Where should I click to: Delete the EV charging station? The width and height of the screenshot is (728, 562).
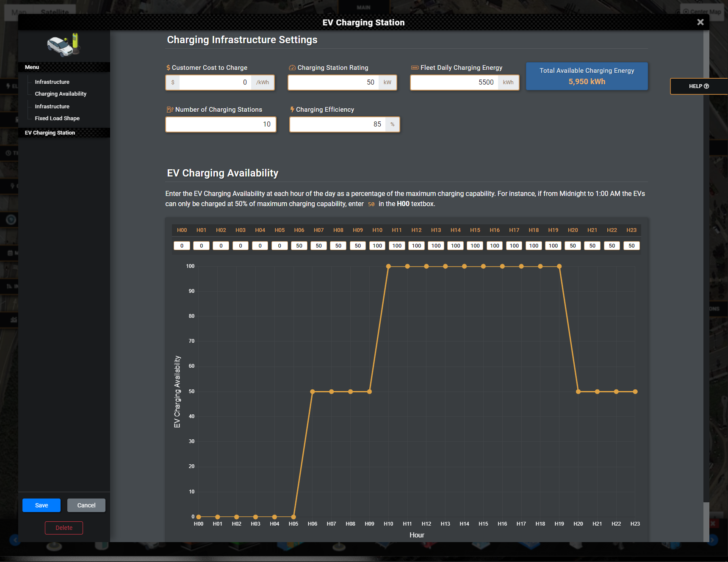tap(64, 528)
